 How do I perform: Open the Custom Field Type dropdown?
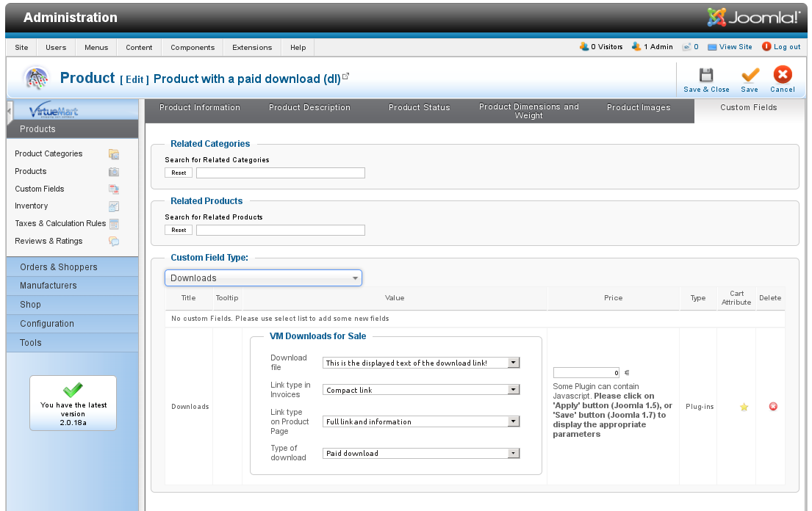pyautogui.click(x=263, y=278)
